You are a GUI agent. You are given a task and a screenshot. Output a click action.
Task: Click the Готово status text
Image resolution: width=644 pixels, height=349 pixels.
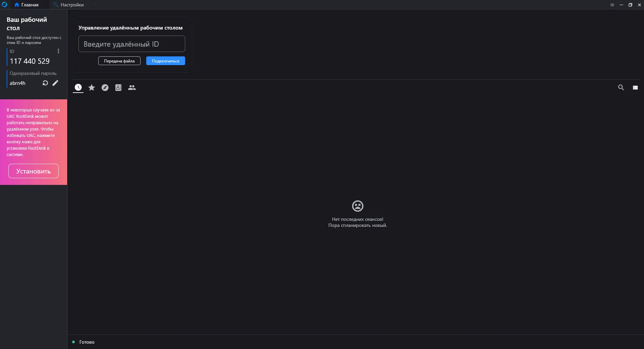click(x=87, y=342)
